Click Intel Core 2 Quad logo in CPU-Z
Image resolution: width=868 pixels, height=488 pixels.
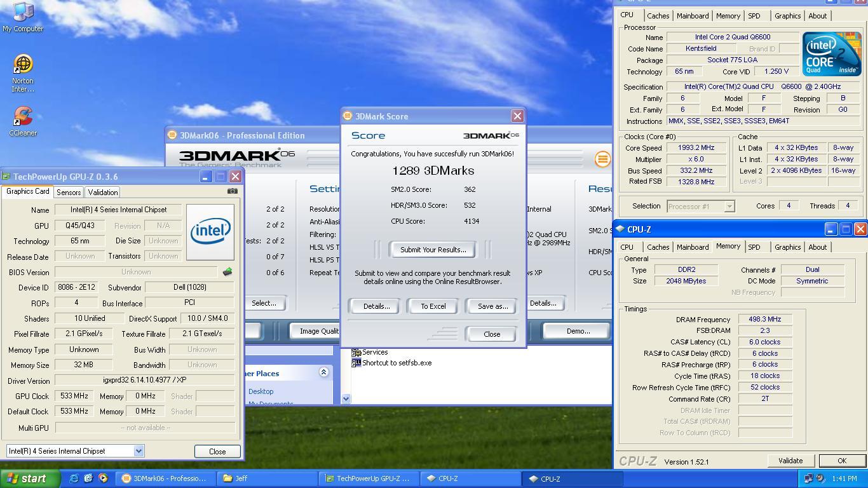click(832, 54)
